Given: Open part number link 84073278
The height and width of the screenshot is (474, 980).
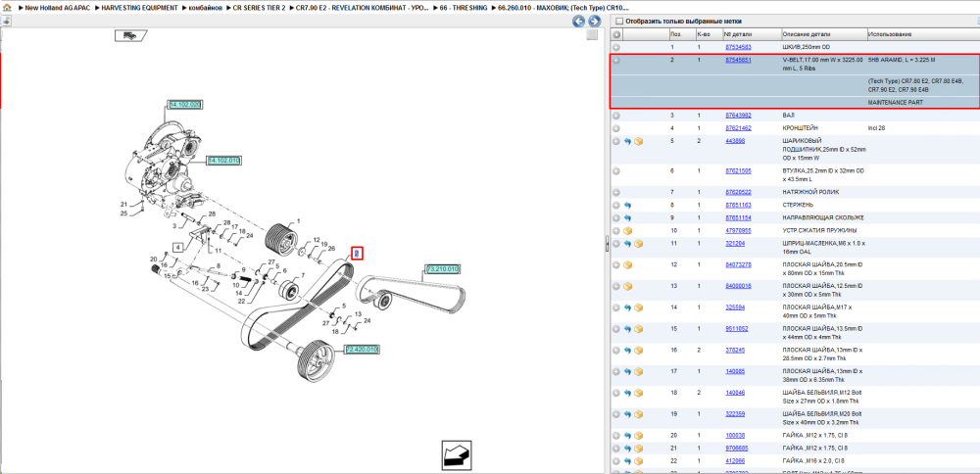Looking at the screenshot, I should (738, 264).
